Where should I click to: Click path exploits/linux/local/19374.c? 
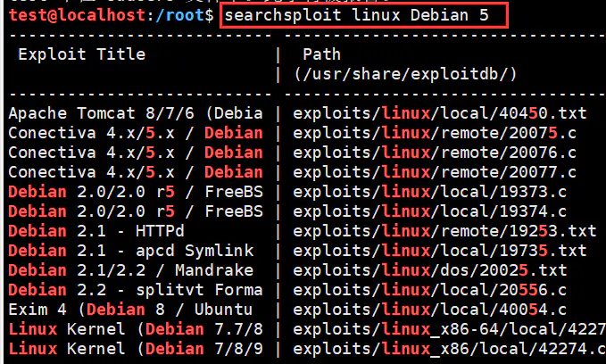[x=430, y=211]
